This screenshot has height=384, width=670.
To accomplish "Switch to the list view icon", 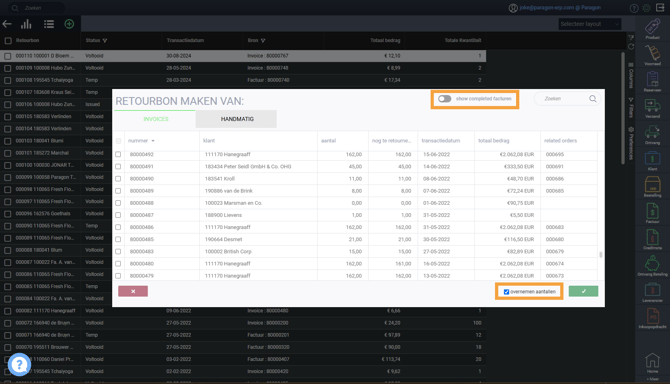I will click(x=49, y=24).
